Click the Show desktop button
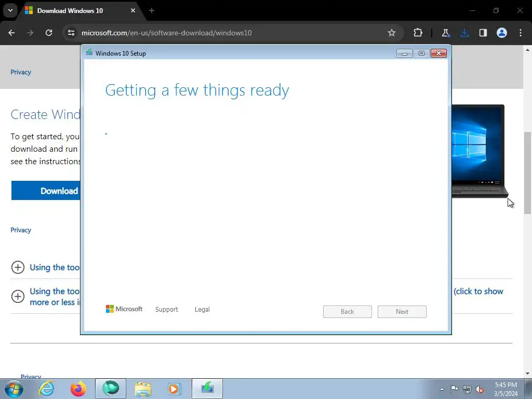Screen dimensions: 532x399 click(528, 389)
